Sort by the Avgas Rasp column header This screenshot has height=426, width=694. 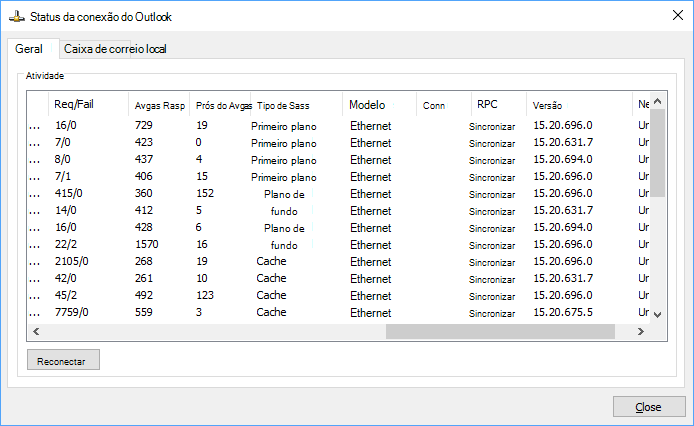[159, 105]
